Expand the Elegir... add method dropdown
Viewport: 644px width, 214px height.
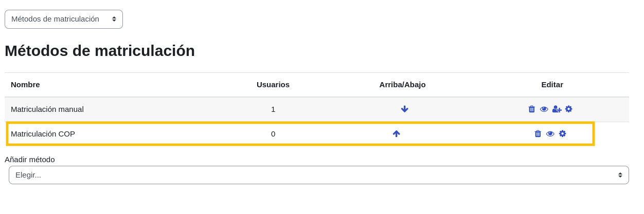click(x=318, y=175)
